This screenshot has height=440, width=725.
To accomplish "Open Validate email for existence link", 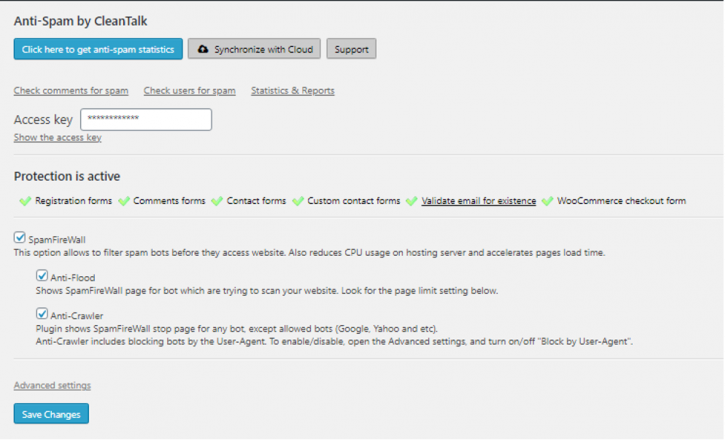I will (479, 201).
